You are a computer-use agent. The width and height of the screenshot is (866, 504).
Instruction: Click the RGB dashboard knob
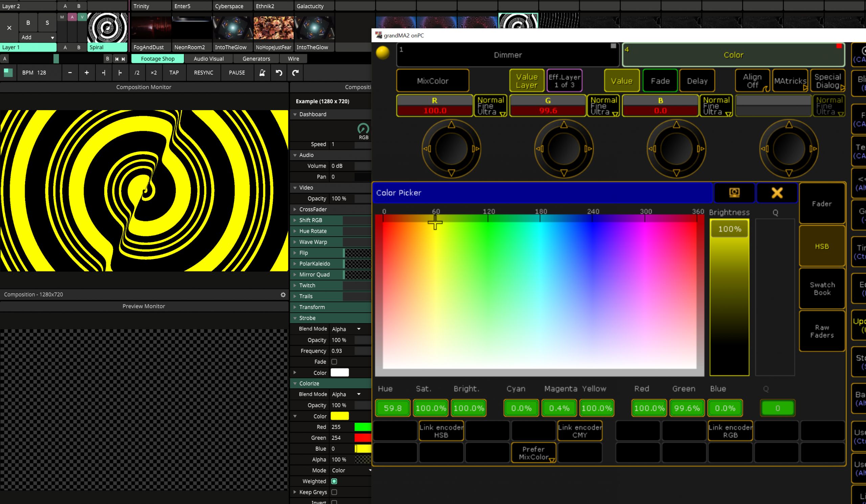click(363, 129)
